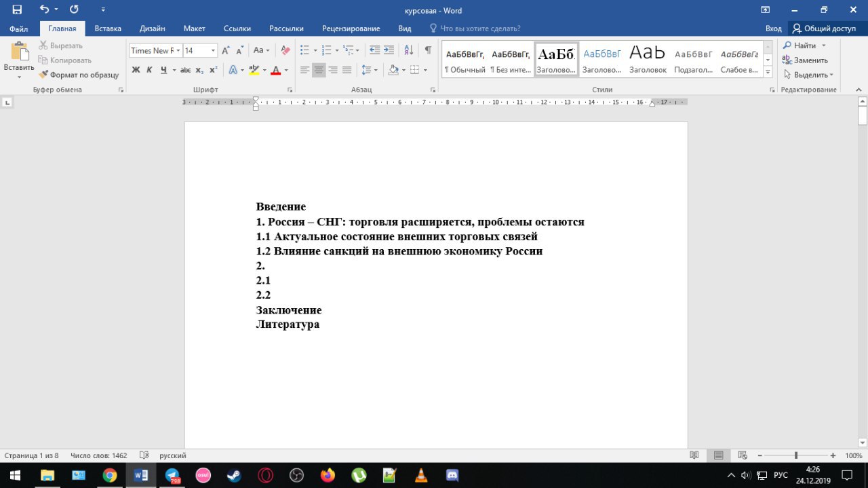868x488 pixels.
Task: Open the text effects button
Action: pyautogui.click(x=233, y=70)
